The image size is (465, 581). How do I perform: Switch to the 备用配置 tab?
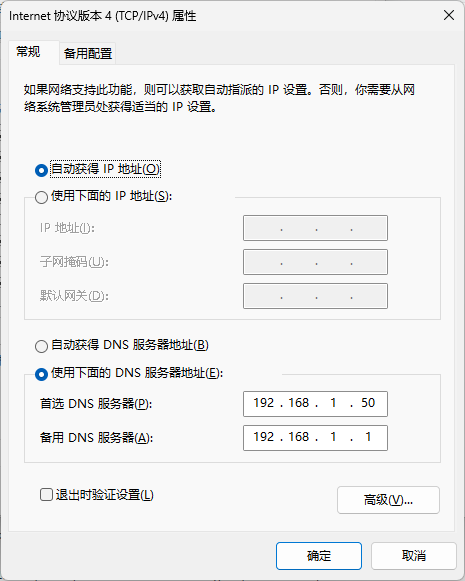(88, 53)
